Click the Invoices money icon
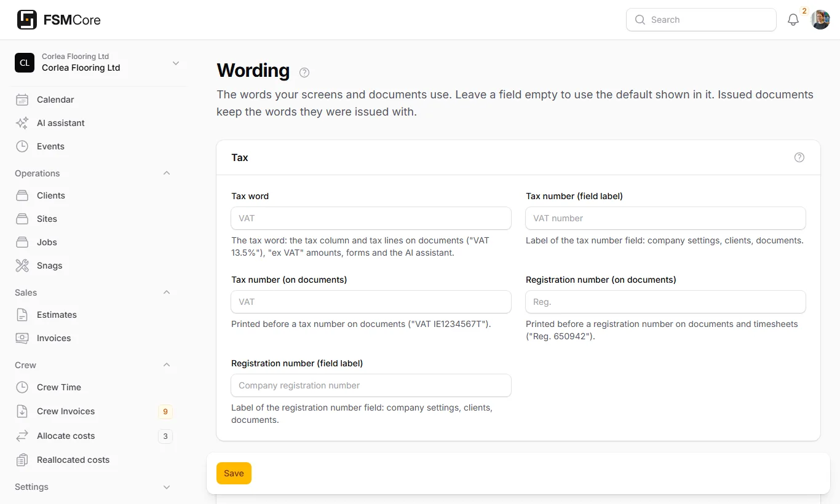Image resolution: width=840 pixels, height=504 pixels. point(22,338)
